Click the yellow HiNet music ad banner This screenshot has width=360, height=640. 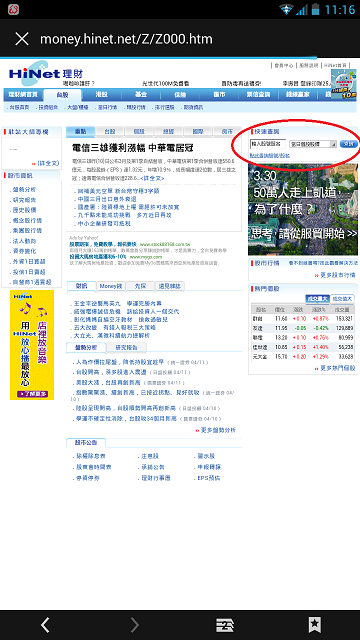coord(32,345)
